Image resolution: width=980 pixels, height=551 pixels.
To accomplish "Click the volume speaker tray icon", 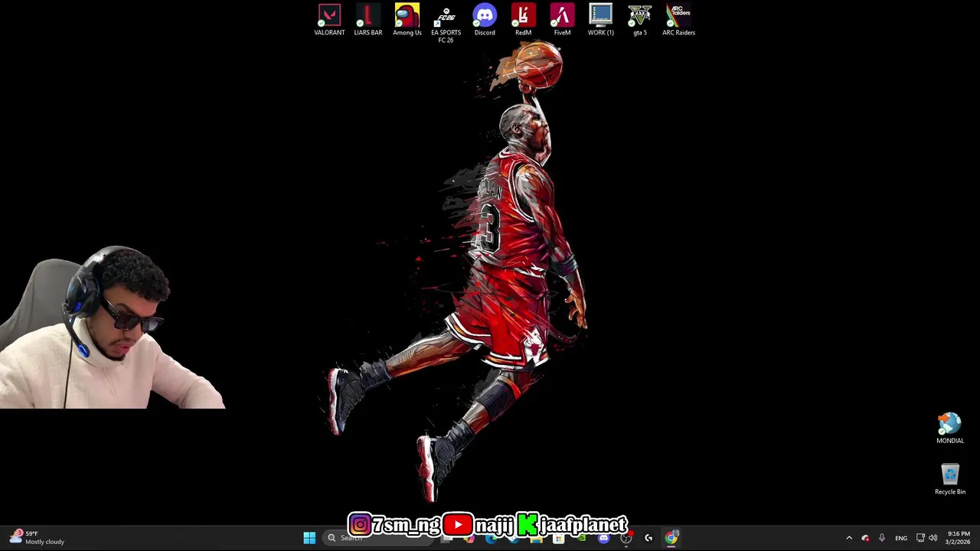I will (x=933, y=538).
